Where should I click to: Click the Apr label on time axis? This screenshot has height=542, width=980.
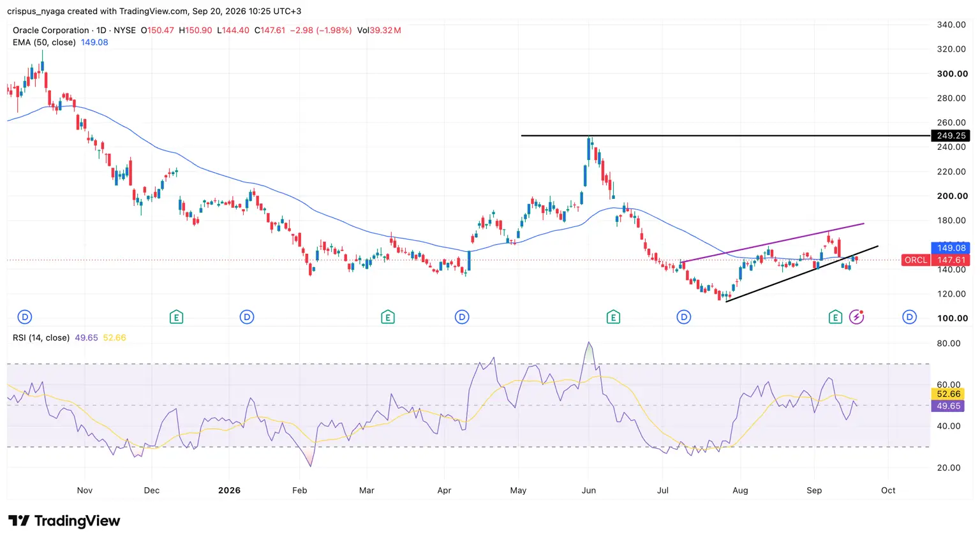(444, 490)
